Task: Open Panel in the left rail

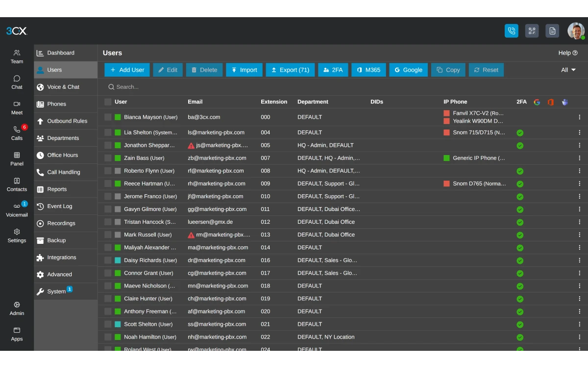Action: [17, 158]
